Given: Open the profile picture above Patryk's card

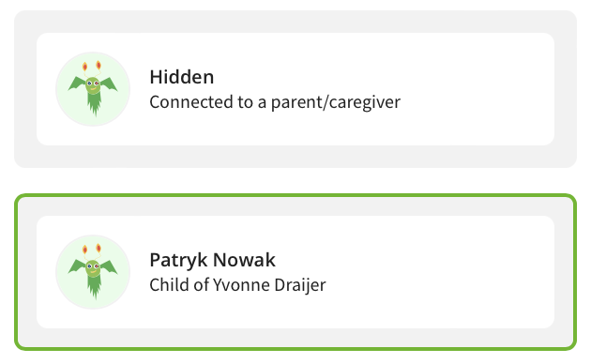Looking at the screenshot, I should click(x=93, y=89).
